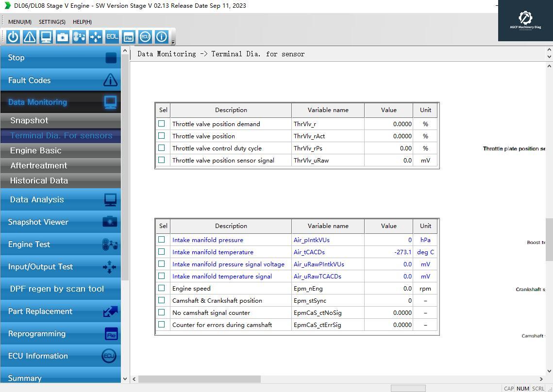Expand the Data Analysis sidebar section
The height and width of the screenshot is (392, 553).
pyautogui.click(x=60, y=199)
